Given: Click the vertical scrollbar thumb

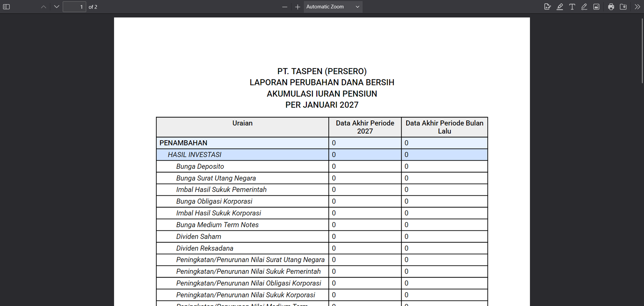Looking at the screenshot, I should click(642, 50).
